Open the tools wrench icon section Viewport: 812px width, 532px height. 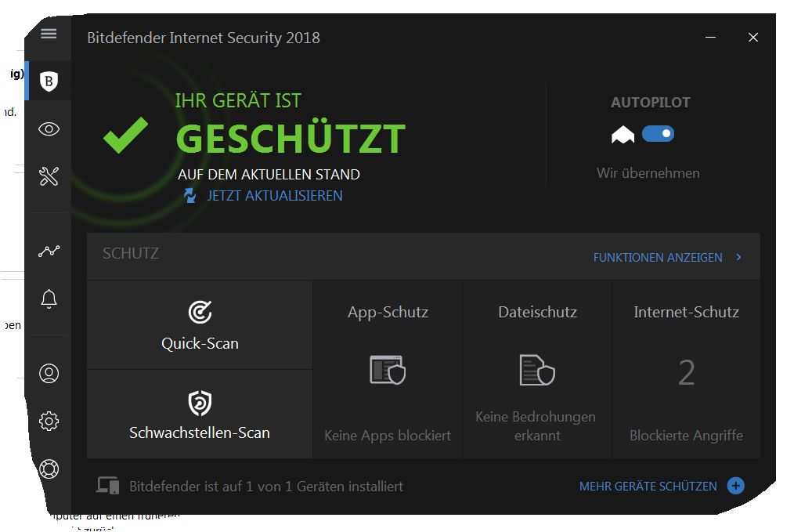(x=49, y=176)
